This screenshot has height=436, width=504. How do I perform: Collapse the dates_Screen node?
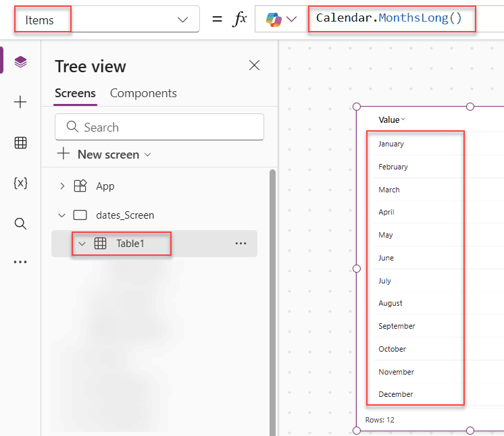tap(61, 215)
